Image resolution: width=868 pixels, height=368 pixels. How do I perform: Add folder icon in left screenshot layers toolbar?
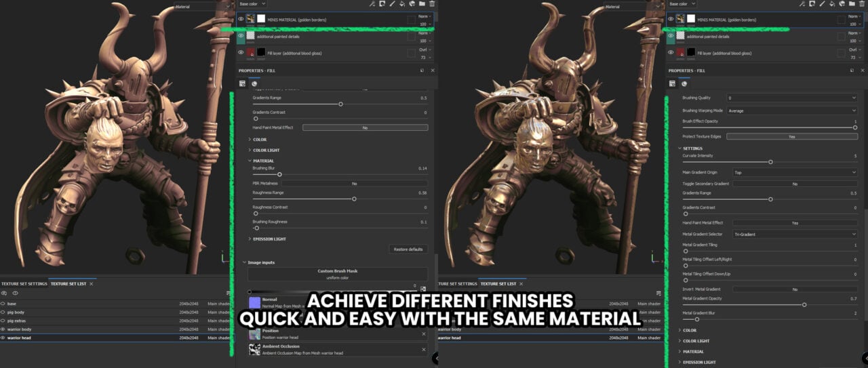tap(422, 4)
